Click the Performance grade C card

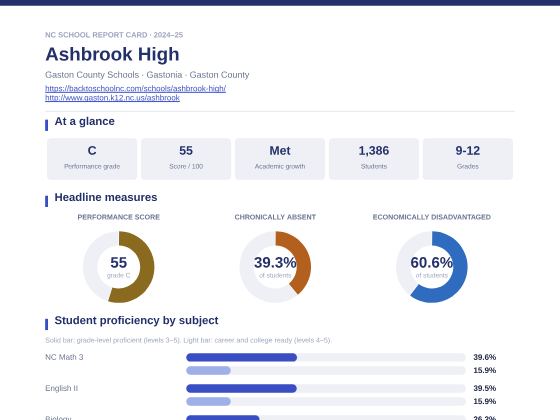coord(92,159)
